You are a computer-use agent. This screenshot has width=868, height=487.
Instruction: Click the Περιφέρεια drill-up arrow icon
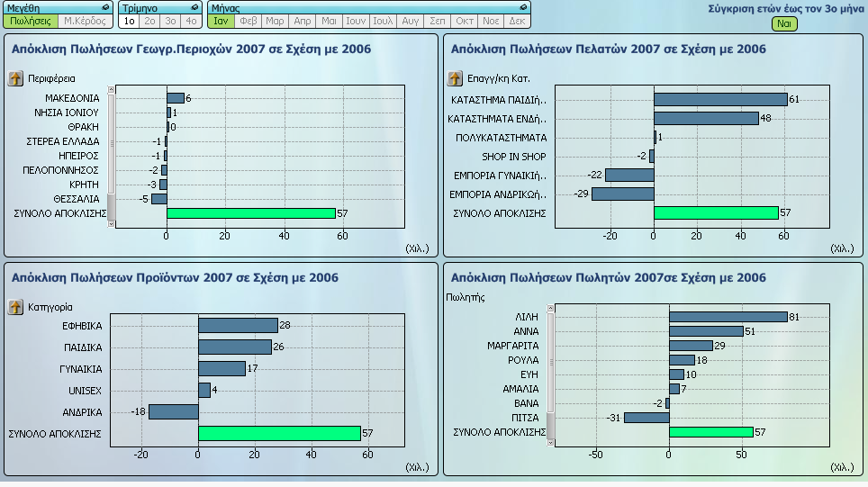click(x=15, y=78)
